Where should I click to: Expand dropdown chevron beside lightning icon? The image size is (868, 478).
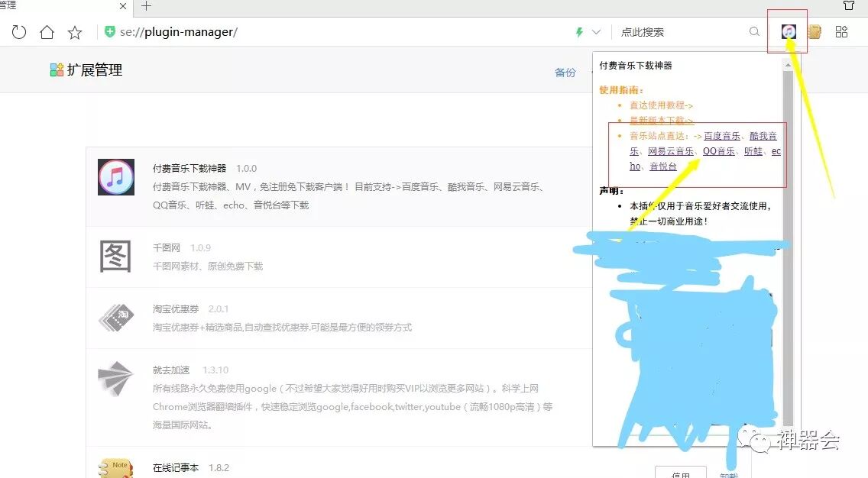(596, 32)
